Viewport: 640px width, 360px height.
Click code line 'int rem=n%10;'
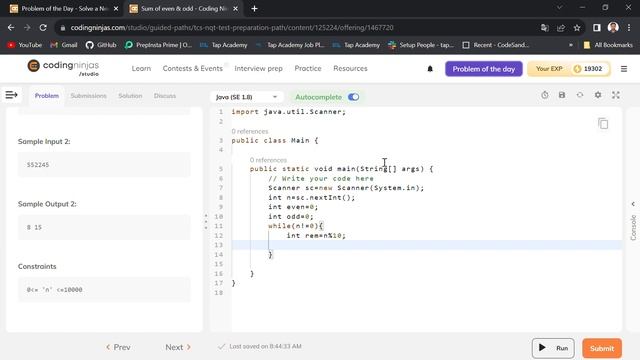point(316,236)
